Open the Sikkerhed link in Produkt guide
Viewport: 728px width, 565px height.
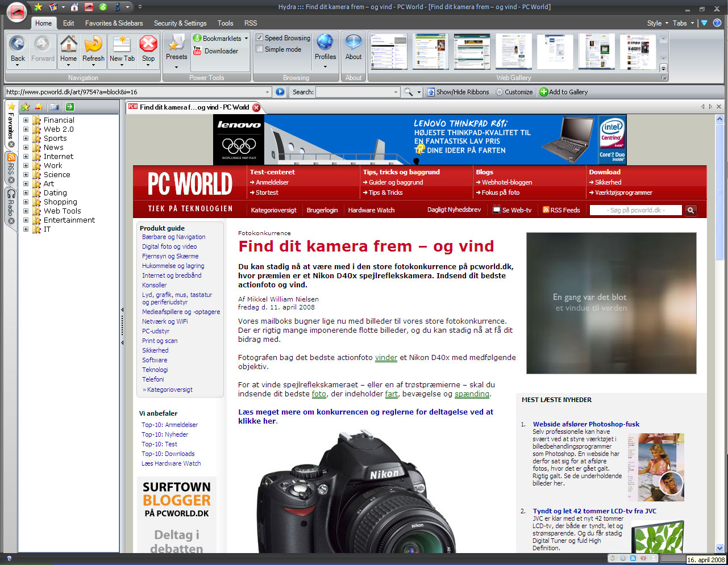click(x=155, y=350)
